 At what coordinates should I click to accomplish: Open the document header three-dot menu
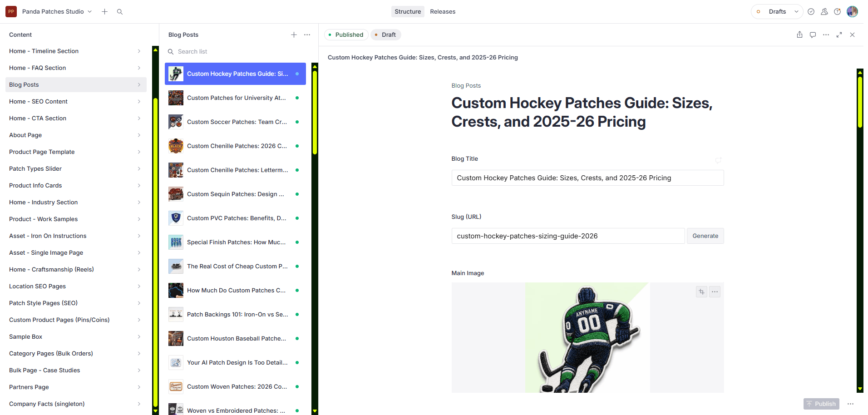(x=826, y=35)
